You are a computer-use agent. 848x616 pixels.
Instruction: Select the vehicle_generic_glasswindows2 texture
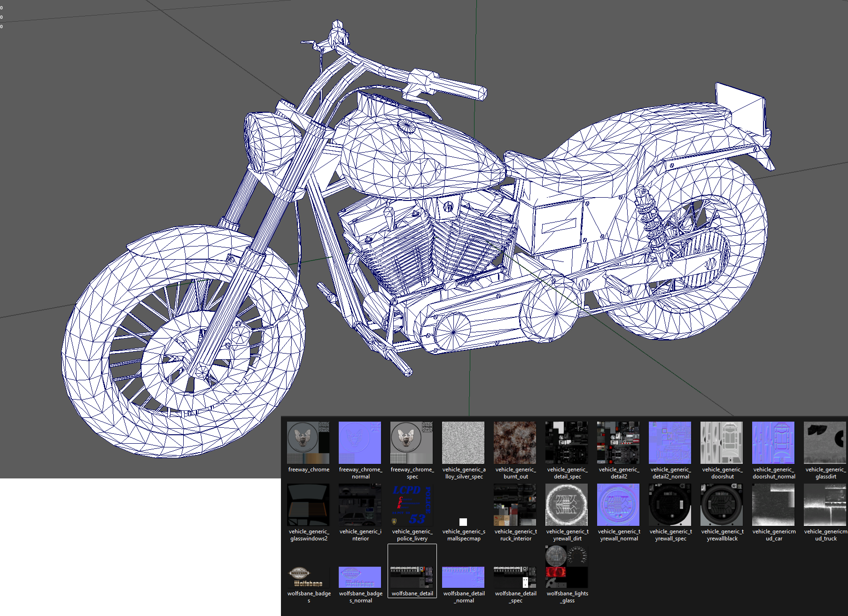tap(308, 505)
